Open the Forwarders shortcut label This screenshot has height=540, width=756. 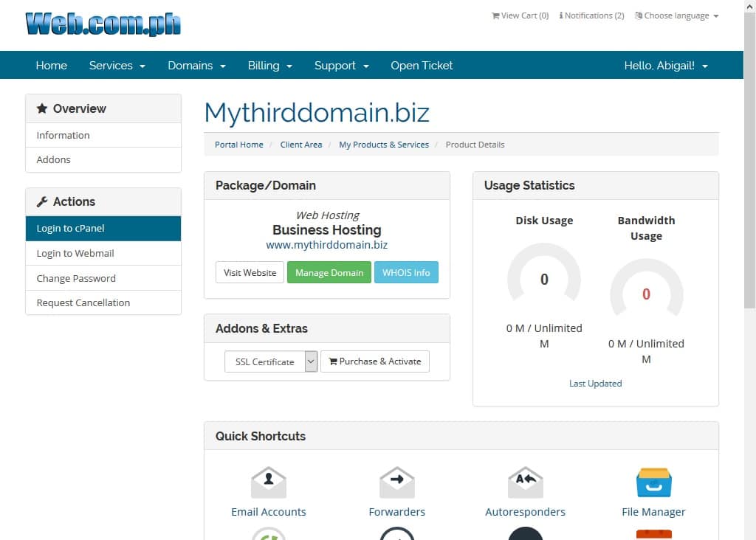coord(396,511)
